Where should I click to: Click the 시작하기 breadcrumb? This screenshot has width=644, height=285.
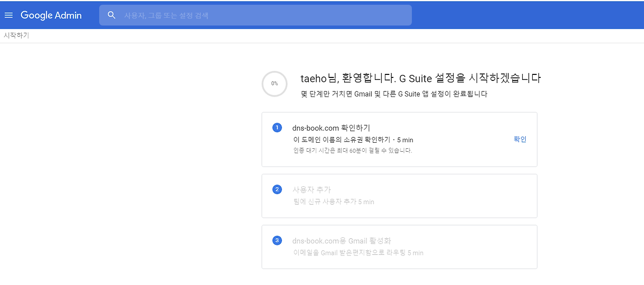[16, 36]
